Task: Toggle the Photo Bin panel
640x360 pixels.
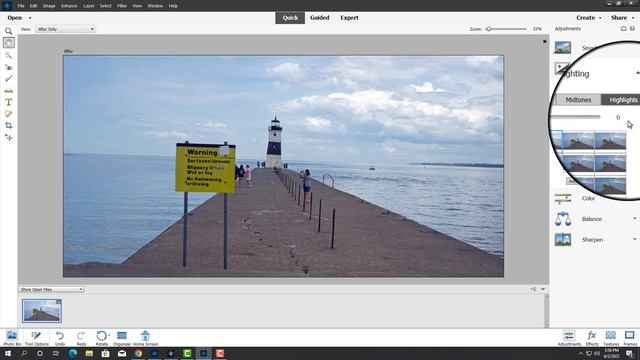Action: [12, 338]
